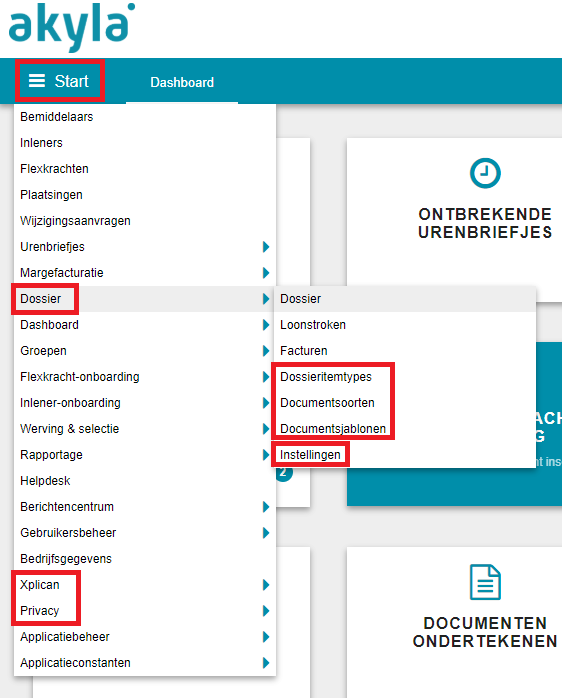This screenshot has width=562, height=698.
Task: Click the akyla logo
Action: point(72,27)
